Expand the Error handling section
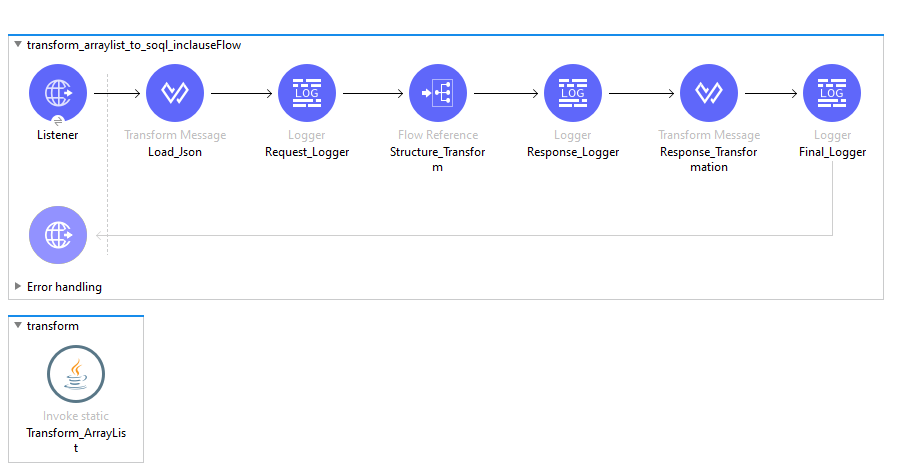This screenshot has height=473, width=903. pos(18,286)
